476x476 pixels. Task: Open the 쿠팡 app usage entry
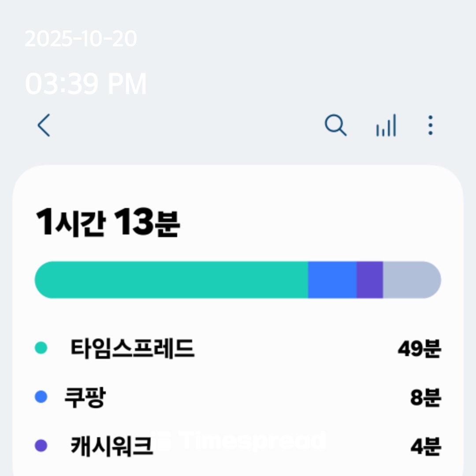point(85,398)
